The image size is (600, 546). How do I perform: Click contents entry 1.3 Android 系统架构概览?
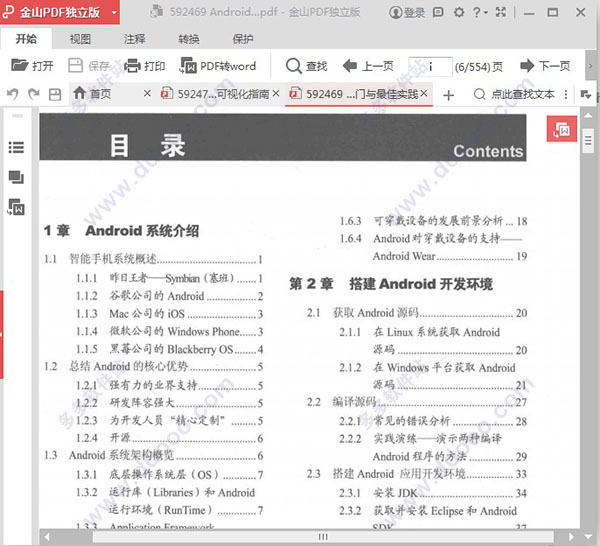tap(153, 455)
